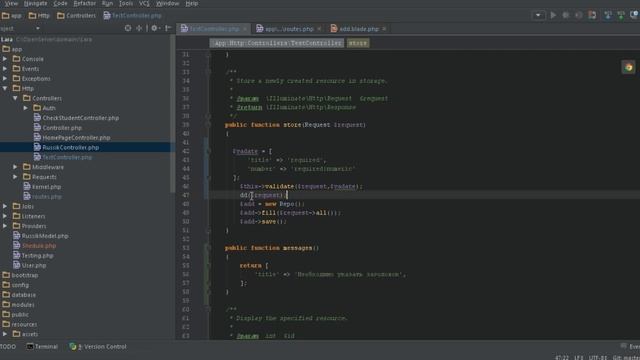640x360 pixels.
Task: Open the Code menu
Action: pyautogui.click(x=60, y=3)
